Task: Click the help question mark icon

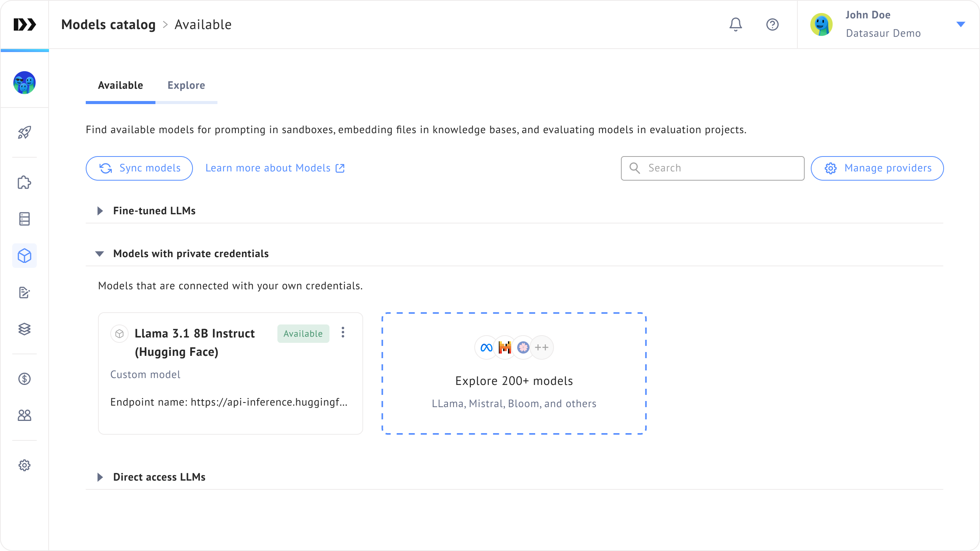Action: [772, 24]
